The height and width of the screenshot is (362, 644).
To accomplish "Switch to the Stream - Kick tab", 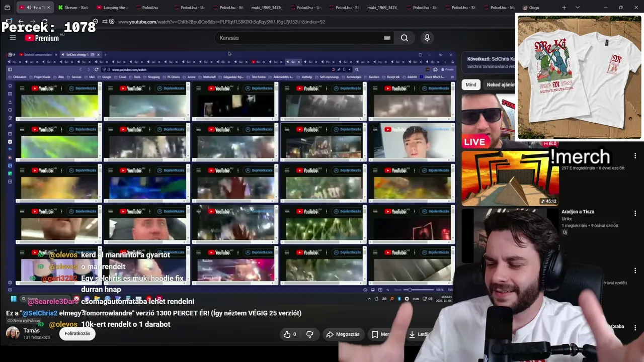I will coord(73,8).
